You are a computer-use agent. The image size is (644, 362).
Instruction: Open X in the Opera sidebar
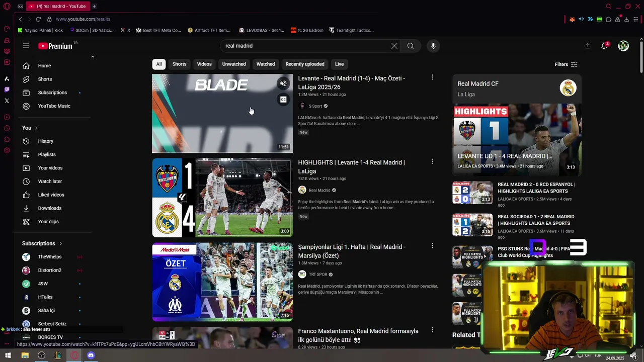tap(7, 101)
